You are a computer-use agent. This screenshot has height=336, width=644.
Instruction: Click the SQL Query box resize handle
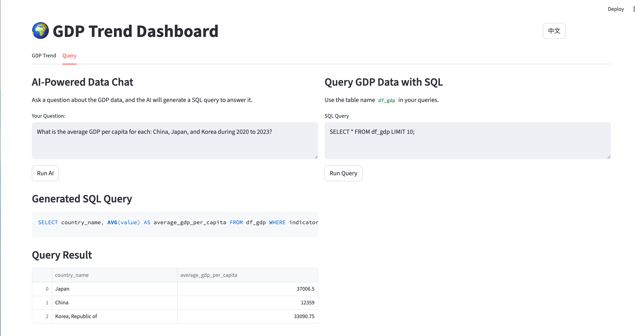click(x=609, y=157)
